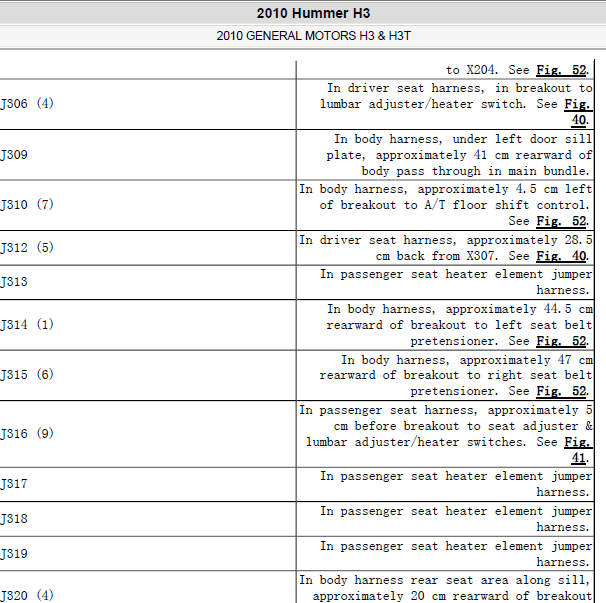The image size is (606, 603).
Task: Select the J317 cell
Action: (148, 484)
